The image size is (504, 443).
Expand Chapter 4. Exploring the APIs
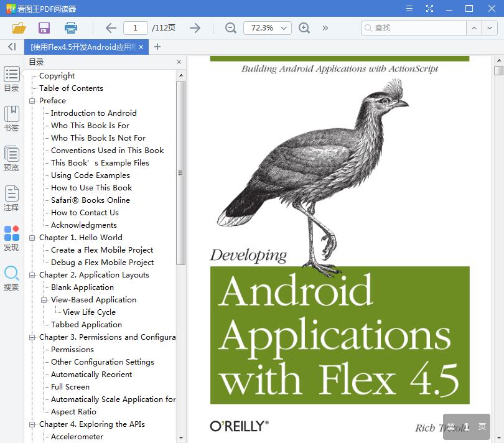tap(32, 424)
